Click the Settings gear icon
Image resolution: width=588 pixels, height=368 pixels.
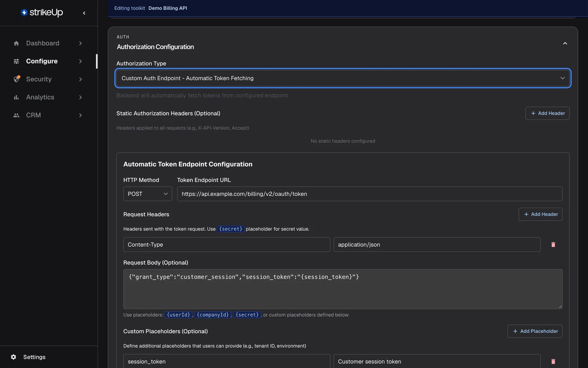pyautogui.click(x=13, y=357)
